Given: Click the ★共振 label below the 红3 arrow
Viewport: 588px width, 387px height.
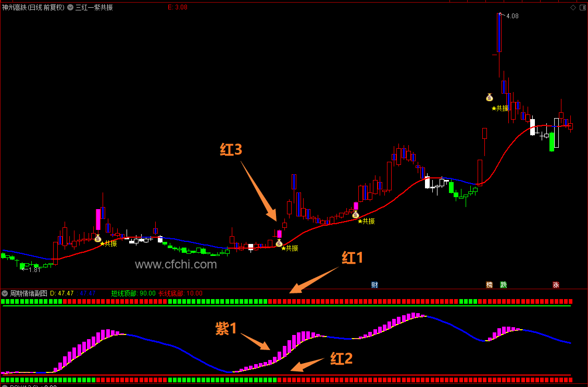Looking at the screenshot, I should tap(290, 248).
